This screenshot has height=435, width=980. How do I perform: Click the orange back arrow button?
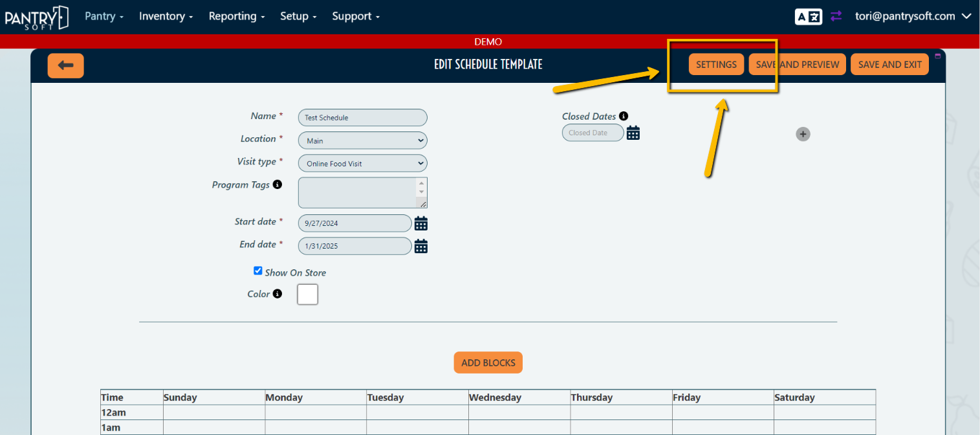[65, 66]
